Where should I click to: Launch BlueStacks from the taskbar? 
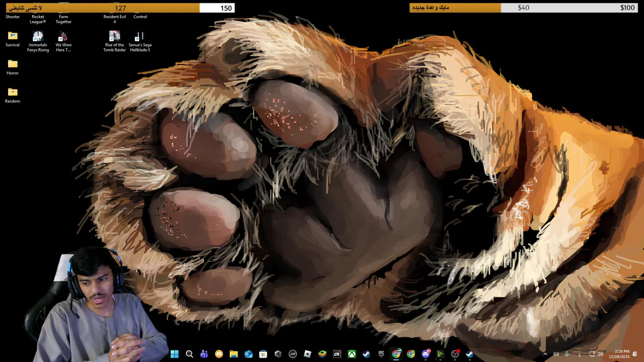coord(322,354)
